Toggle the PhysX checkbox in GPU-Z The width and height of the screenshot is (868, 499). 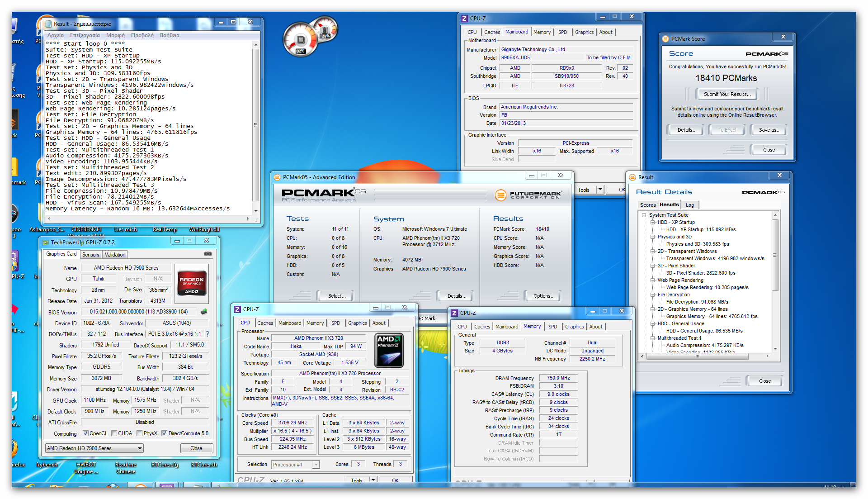point(140,433)
